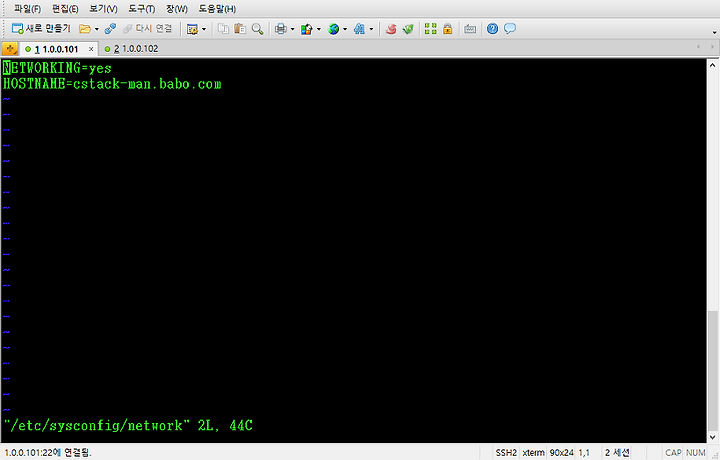Click the vertical scrollbar thumb
Image resolution: width=720 pixels, height=460 pixels.
[712, 371]
